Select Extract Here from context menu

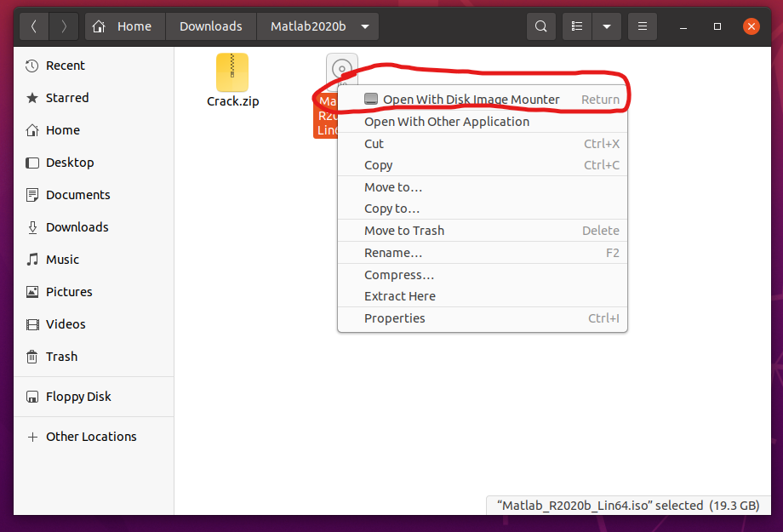(x=483, y=296)
